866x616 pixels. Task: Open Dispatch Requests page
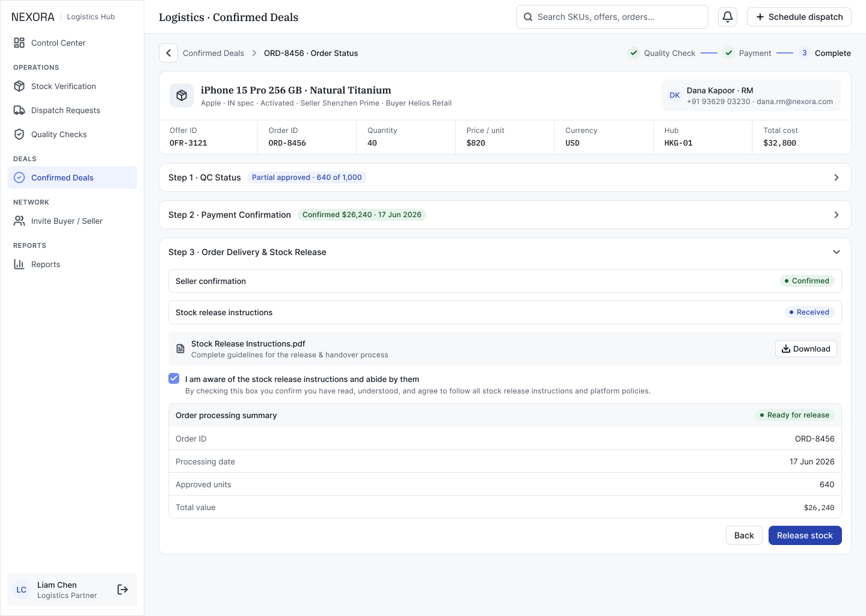(72, 110)
